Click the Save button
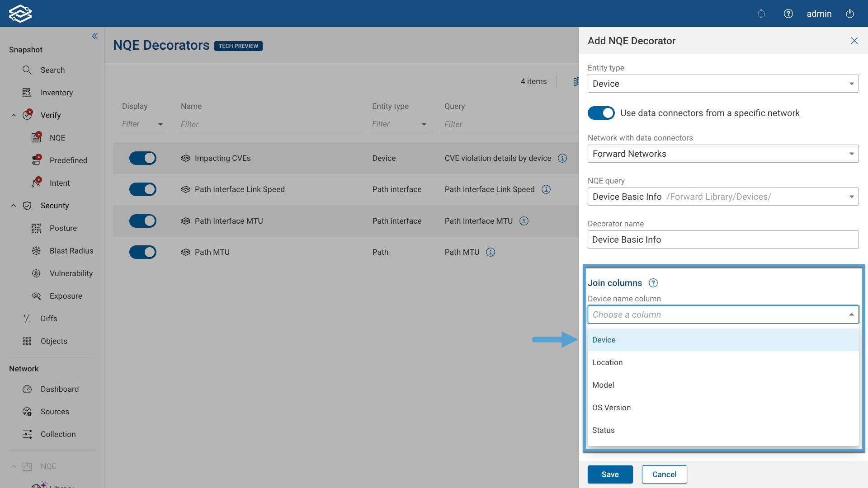 (610, 474)
